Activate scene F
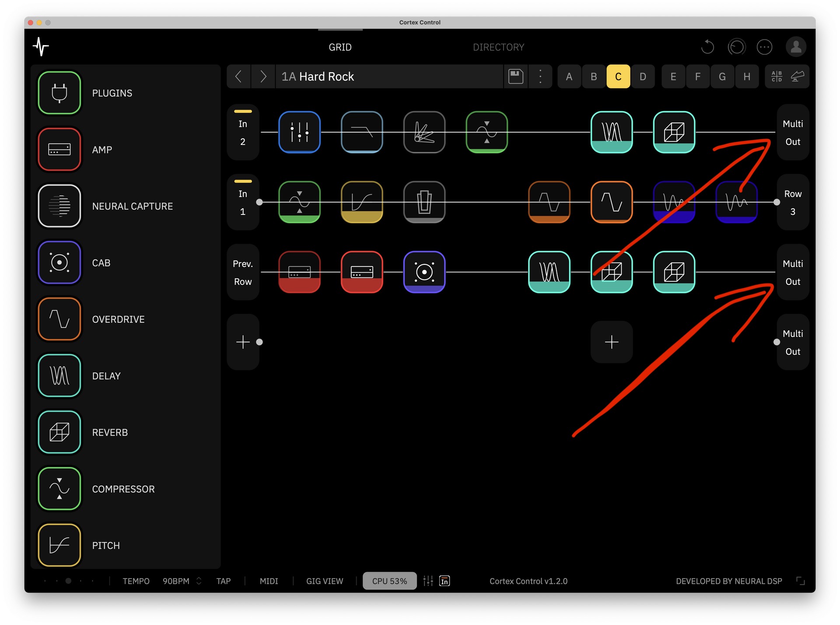Screen dimensions: 840x625 coord(698,77)
